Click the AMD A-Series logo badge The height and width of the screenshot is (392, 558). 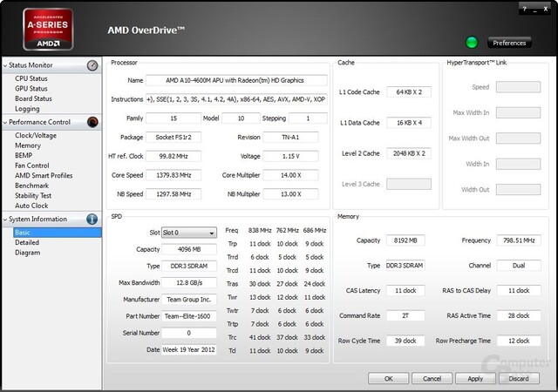coord(48,29)
